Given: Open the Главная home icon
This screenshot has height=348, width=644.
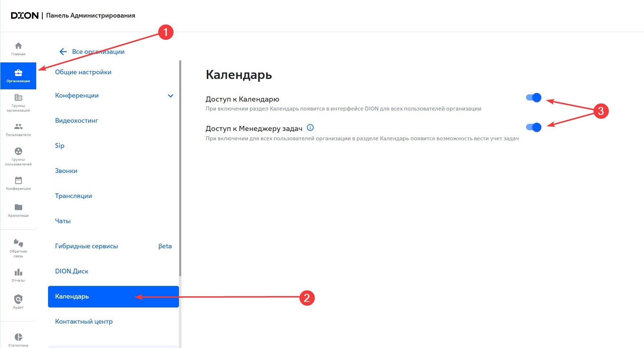Looking at the screenshot, I should [x=18, y=46].
